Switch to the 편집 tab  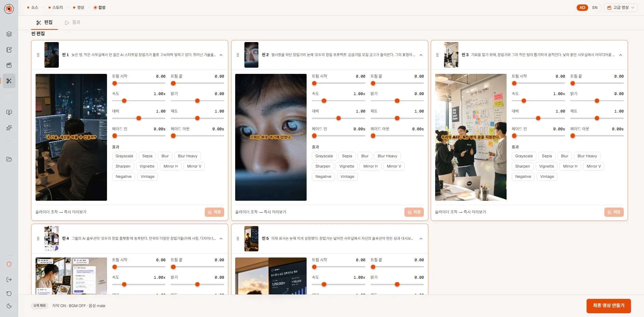click(x=44, y=23)
